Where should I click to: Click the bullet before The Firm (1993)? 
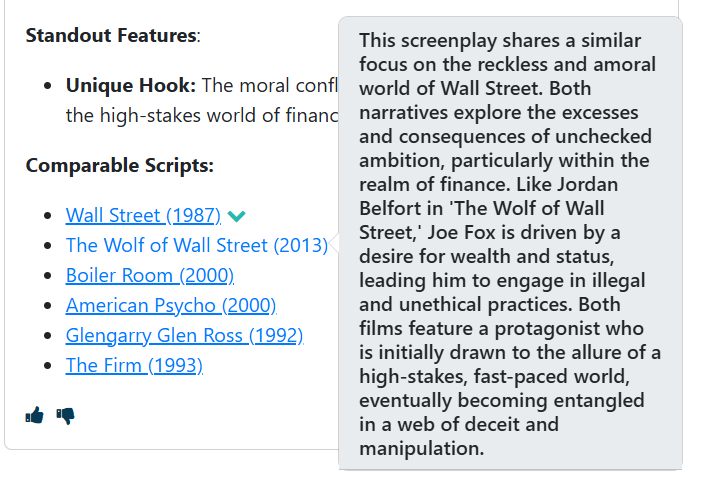[48, 365]
